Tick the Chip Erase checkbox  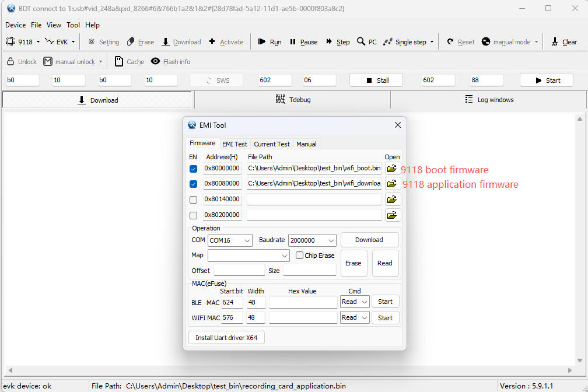coord(299,256)
